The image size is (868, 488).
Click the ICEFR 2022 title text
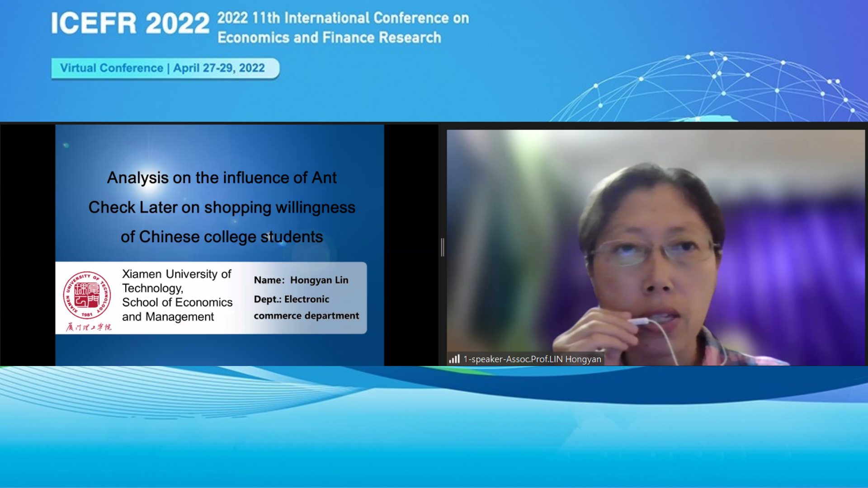pyautogui.click(x=130, y=23)
